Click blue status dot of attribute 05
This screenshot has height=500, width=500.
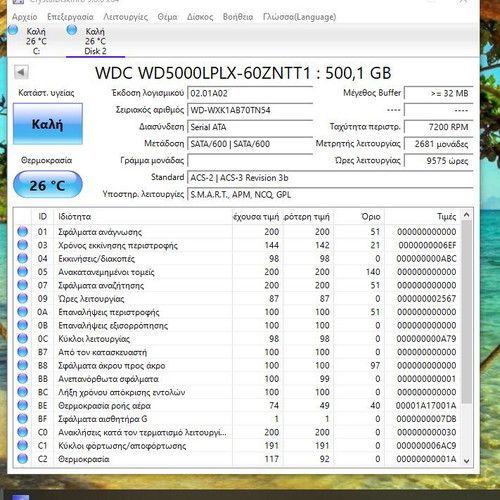pos(23,272)
